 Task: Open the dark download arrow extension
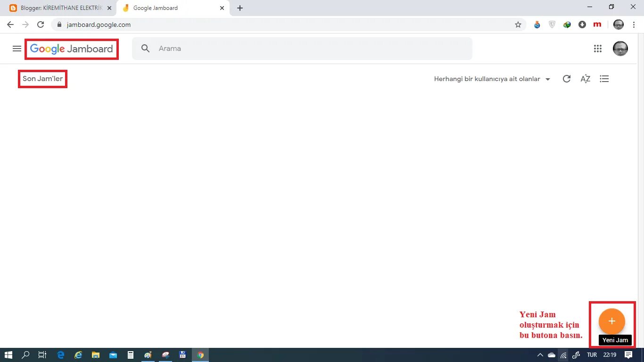pyautogui.click(x=582, y=25)
